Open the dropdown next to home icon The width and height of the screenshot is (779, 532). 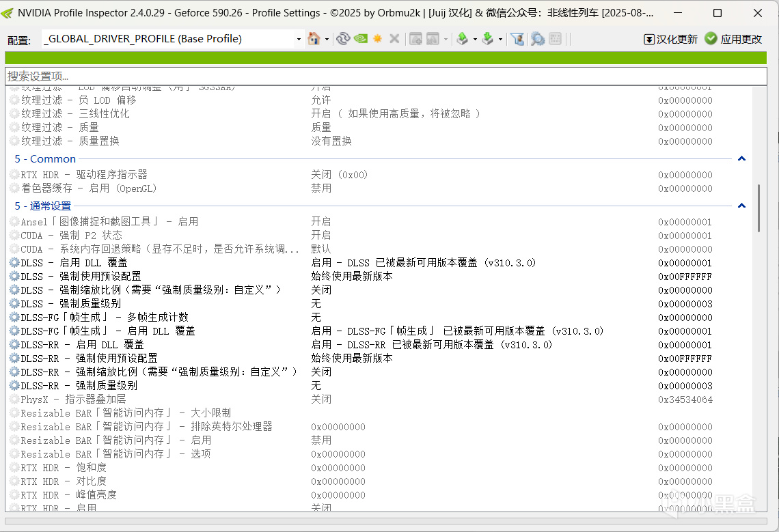click(x=327, y=39)
